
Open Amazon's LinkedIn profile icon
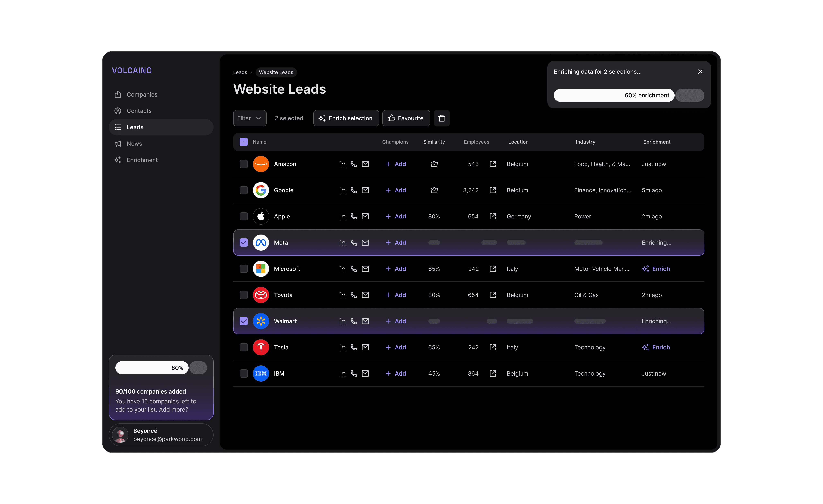click(x=342, y=164)
